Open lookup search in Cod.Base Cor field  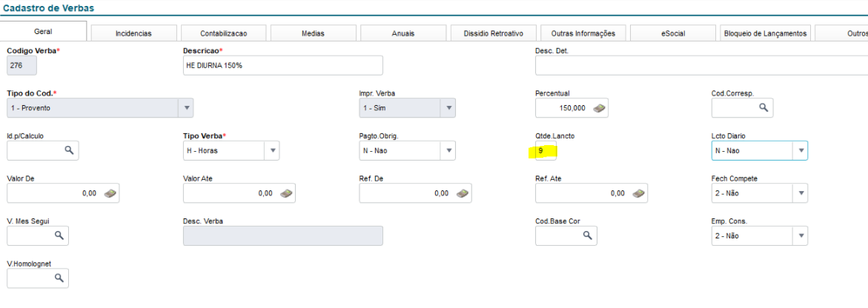pyautogui.click(x=587, y=235)
